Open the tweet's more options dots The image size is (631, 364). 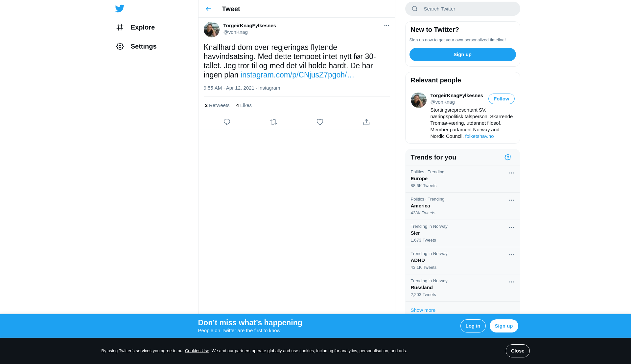tap(386, 26)
